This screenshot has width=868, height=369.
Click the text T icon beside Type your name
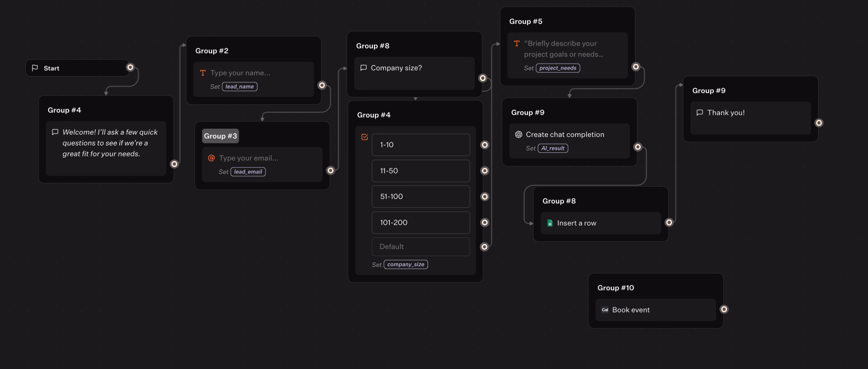pos(203,73)
